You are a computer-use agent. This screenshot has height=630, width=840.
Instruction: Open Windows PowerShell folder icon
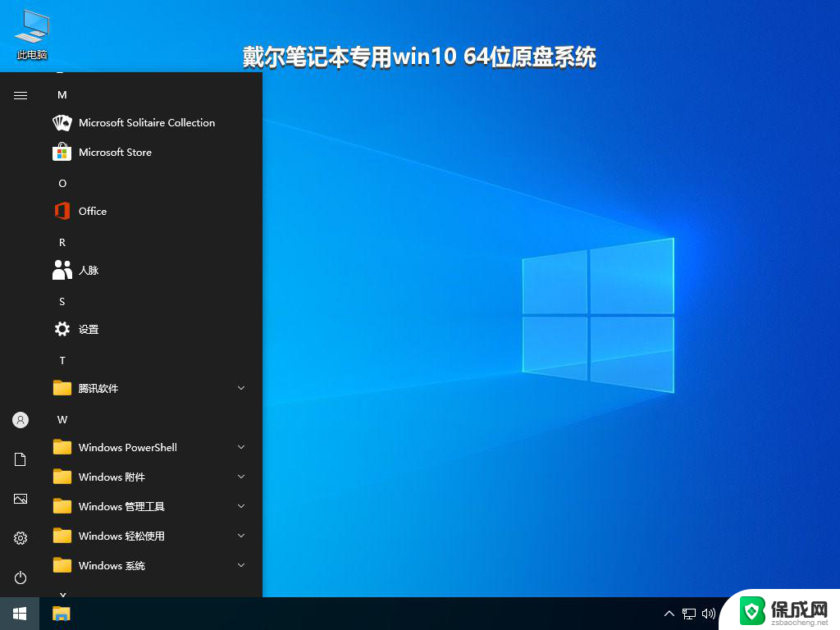point(62,447)
